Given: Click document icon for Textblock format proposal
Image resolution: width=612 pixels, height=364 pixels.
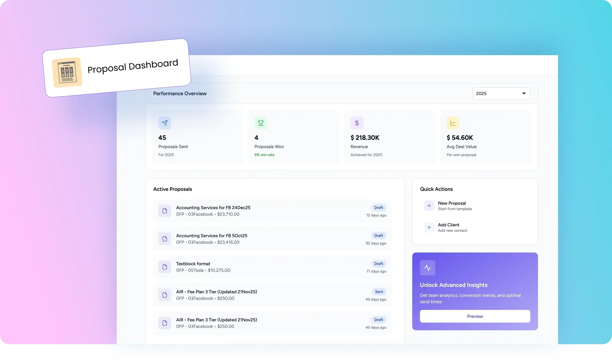Looking at the screenshot, I should click(164, 267).
